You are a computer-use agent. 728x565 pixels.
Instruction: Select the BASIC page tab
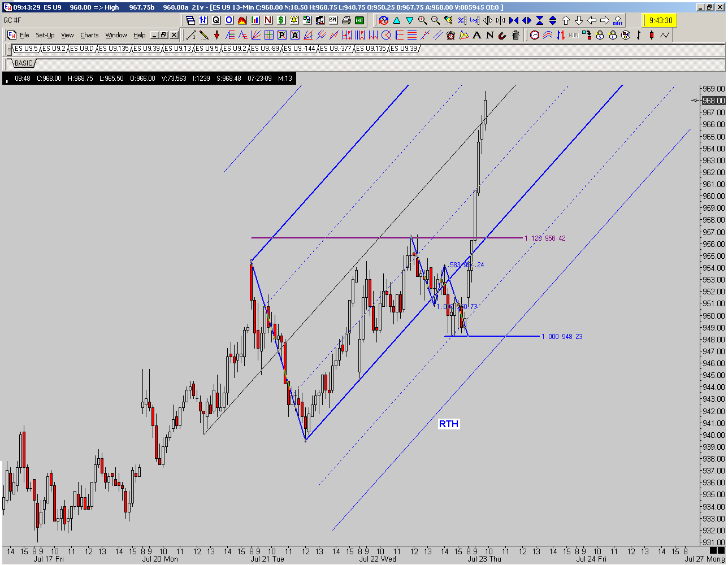[23, 63]
